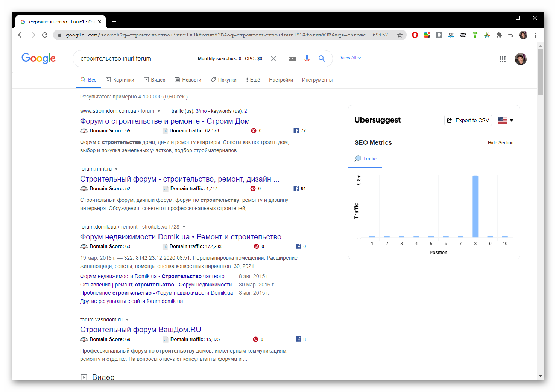View site information via the lock icon
This screenshot has height=392, width=556.
[x=59, y=35]
